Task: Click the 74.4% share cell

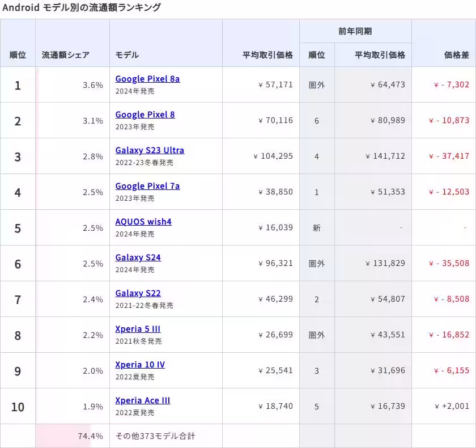Action: click(x=90, y=436)
